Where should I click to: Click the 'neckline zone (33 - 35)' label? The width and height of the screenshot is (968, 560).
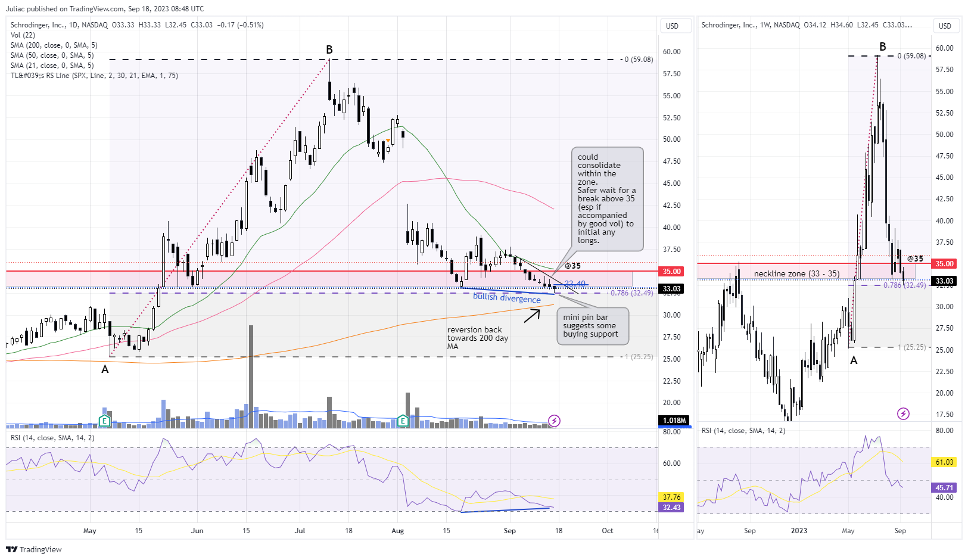pyautogui.click(x=796, y=273)
